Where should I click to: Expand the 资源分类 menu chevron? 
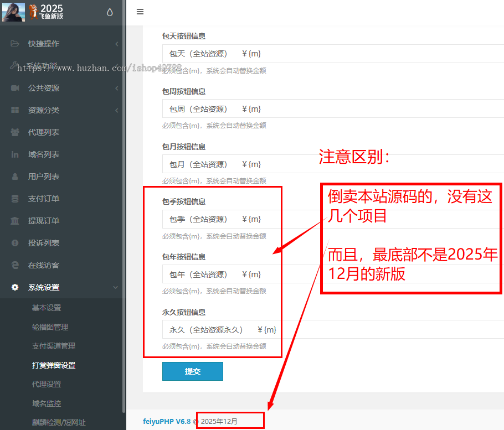tap(117, 110)
